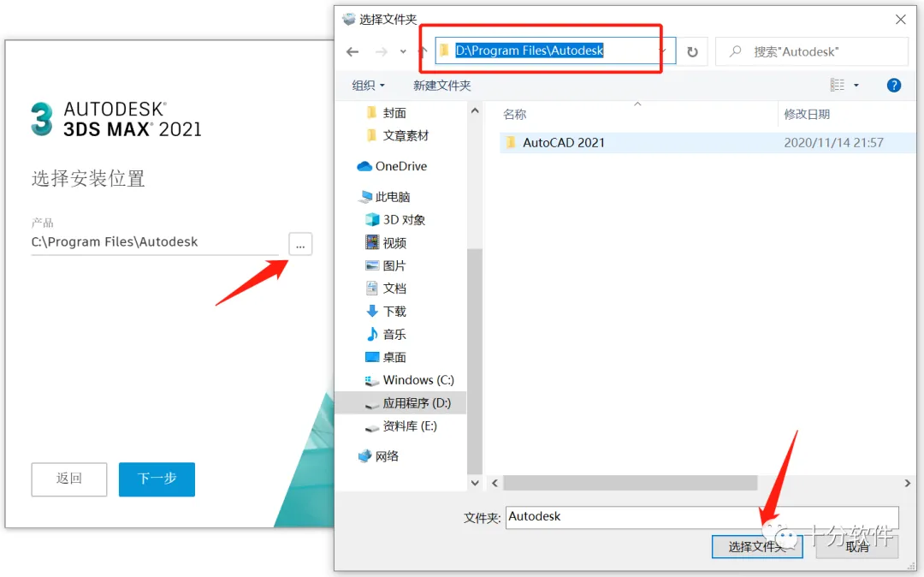The width and height of the screenshot is (924, 577).
Task: Click the C:\Program Files\Autodesk install path field
Action: point(154,242)
